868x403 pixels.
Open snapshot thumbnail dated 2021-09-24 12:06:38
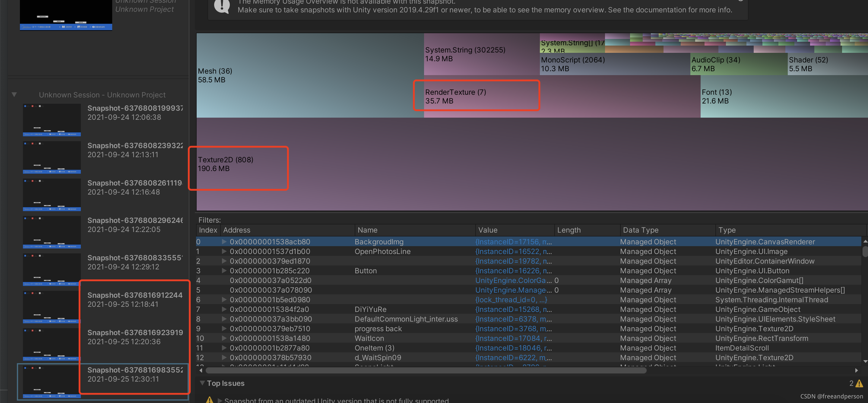pos(52,120)
